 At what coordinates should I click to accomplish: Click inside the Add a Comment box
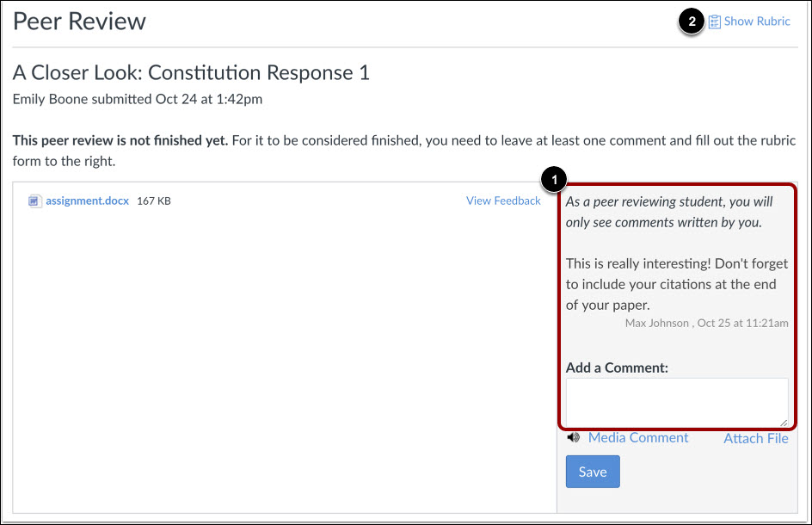pos(677,401)
